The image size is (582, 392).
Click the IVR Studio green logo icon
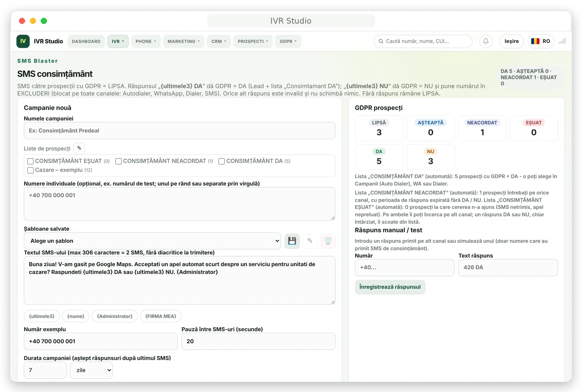click(23, 41)
